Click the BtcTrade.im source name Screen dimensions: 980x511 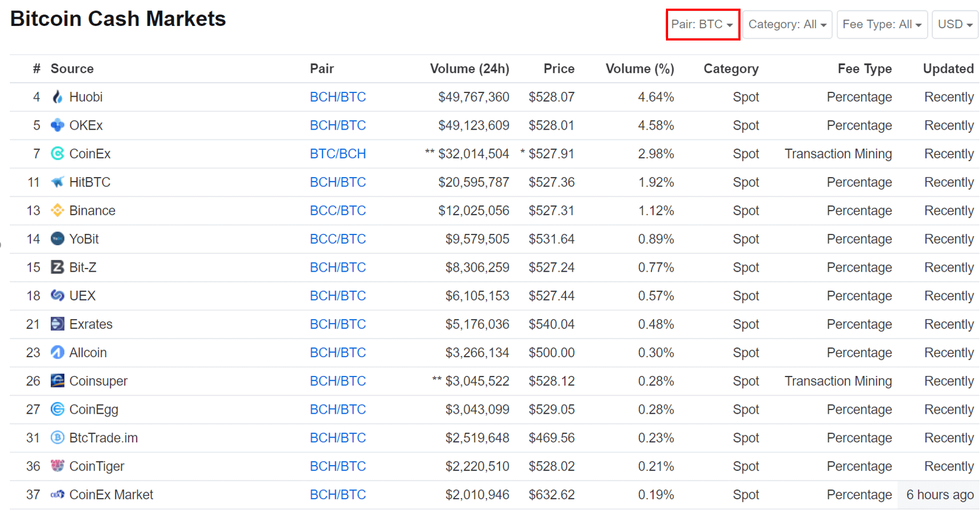(x=104, y=438)
